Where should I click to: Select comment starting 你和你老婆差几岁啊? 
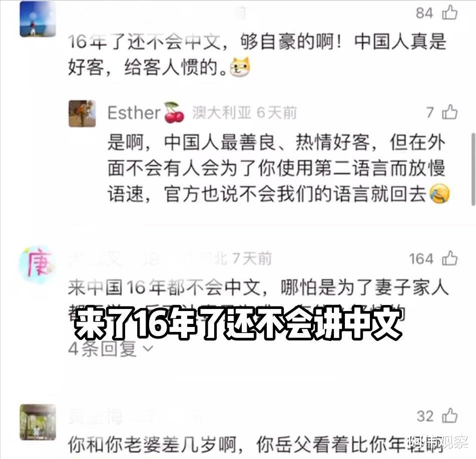coord(255,445)
